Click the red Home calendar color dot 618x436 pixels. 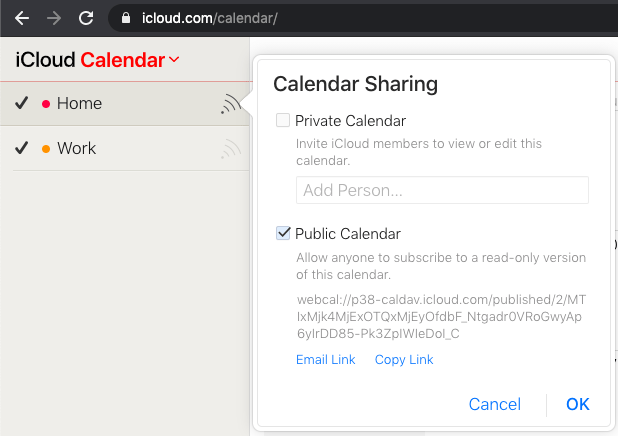[x=45, y=104]
